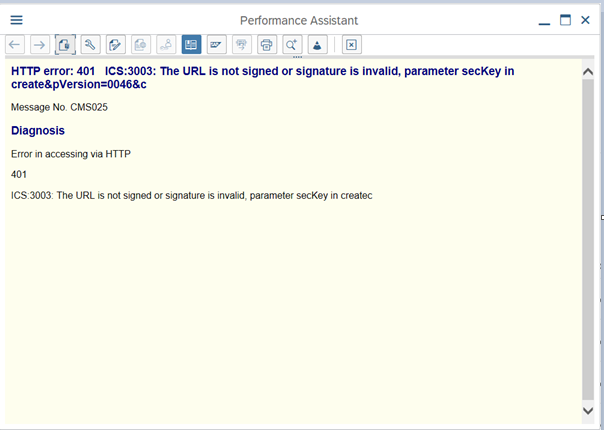
Task: Click the 'Message No. CMS025' text
Action: 59,107
